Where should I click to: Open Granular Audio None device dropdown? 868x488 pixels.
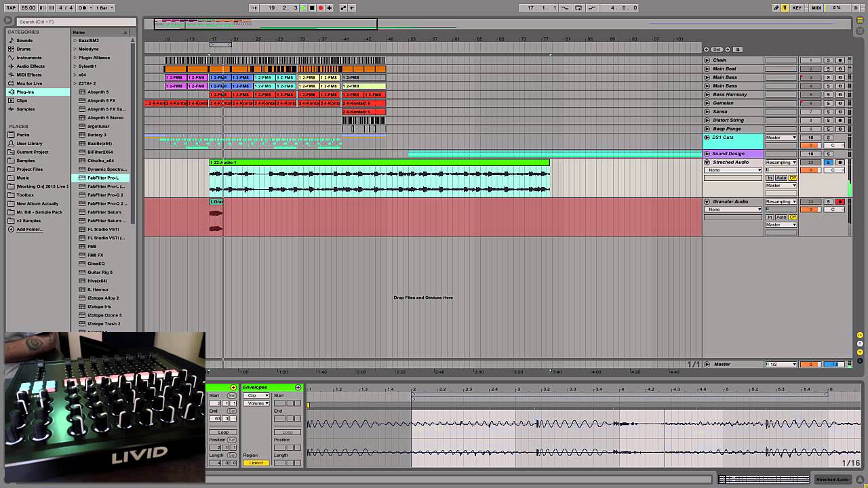coord(733,209)
